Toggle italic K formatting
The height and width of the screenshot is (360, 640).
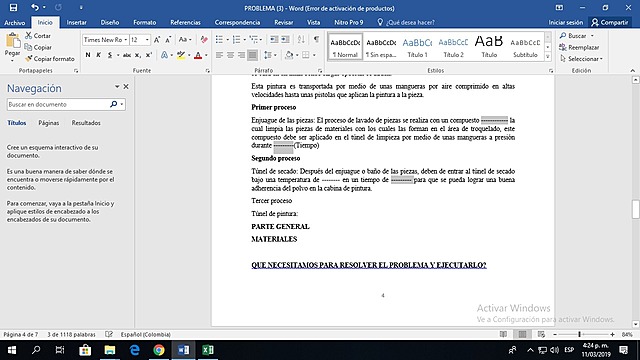coord(98,55)
